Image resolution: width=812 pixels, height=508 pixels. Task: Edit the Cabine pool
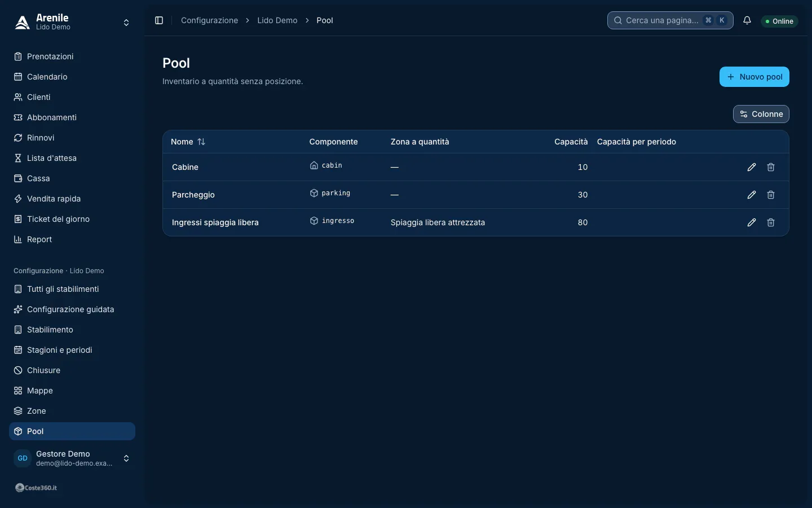752,167
